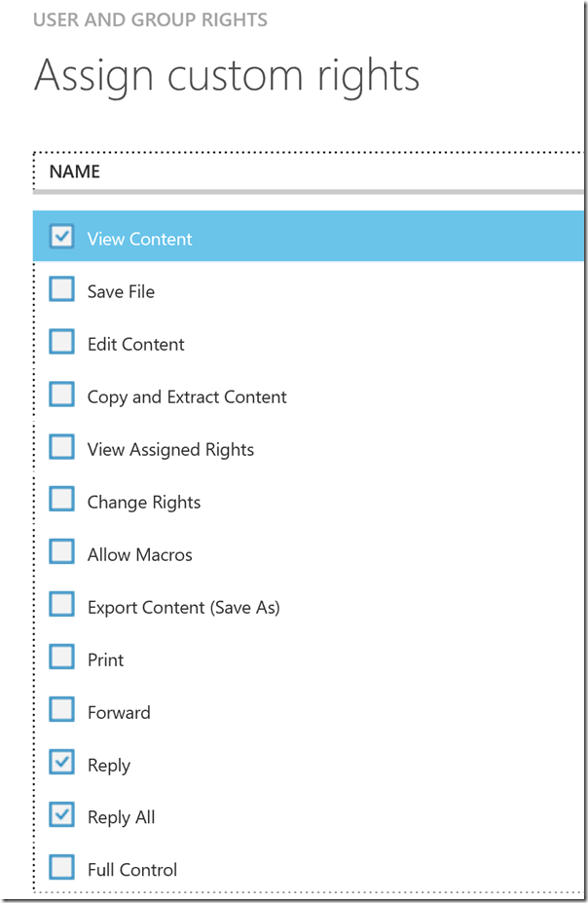Screen dimensions: 588x903
Task: Click the Change Rights row label
Action: [x=144, y=503]
